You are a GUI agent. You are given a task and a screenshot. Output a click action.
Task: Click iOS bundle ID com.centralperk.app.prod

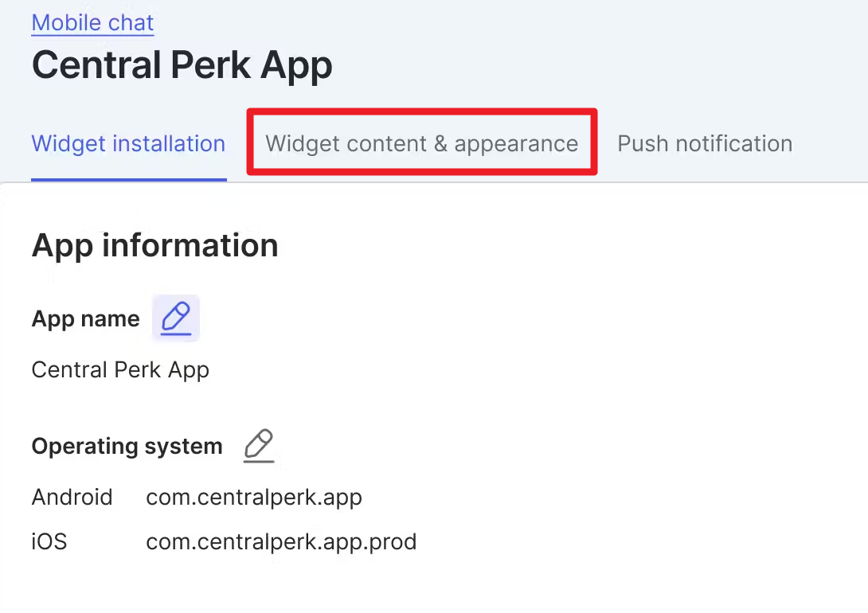click(281, 542)
